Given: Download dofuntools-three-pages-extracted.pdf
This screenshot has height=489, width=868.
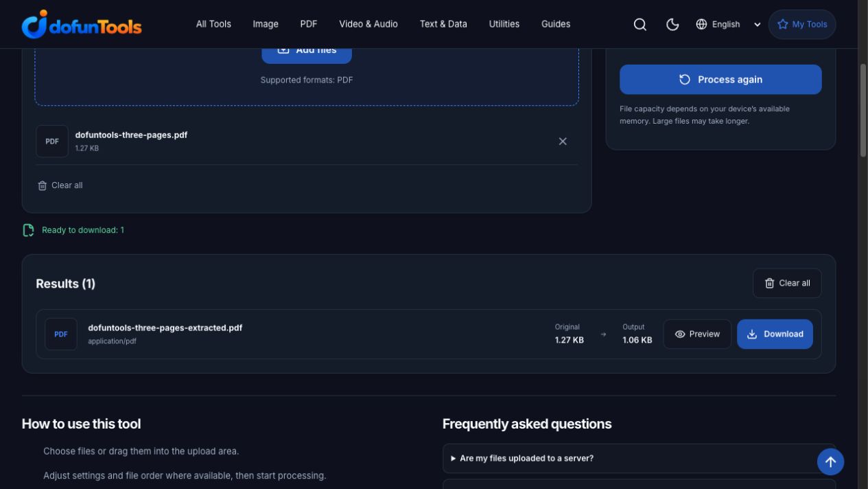Looking at the screenshot, I should 775,334.
